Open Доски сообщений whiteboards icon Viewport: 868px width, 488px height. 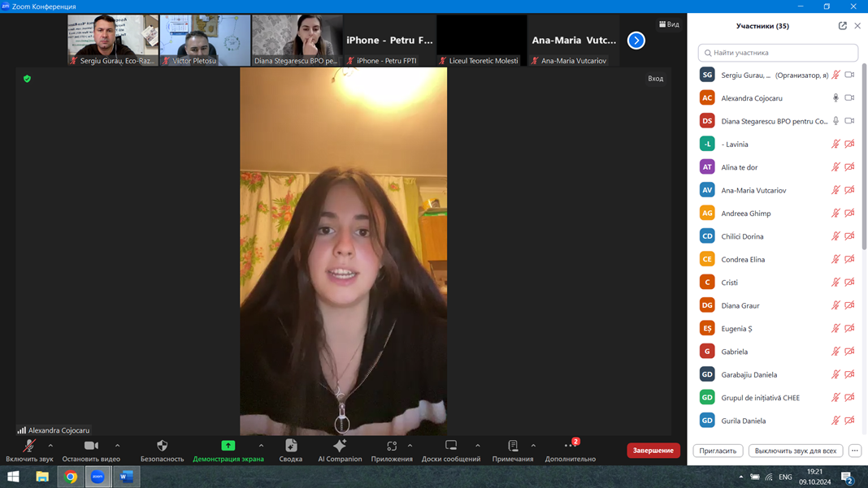[450, 446]
